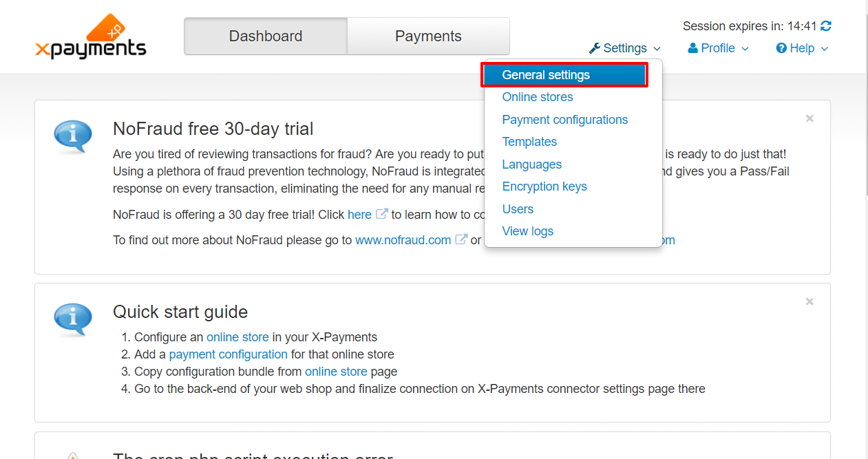Open the 'payment configuration' link
868x459 pixels.
228,354
